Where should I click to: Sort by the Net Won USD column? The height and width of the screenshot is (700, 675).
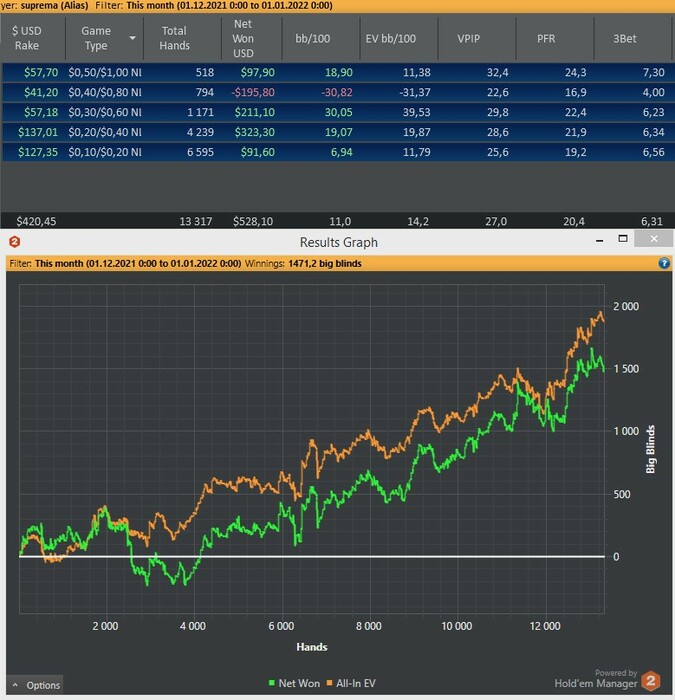[x=243, y=38]
